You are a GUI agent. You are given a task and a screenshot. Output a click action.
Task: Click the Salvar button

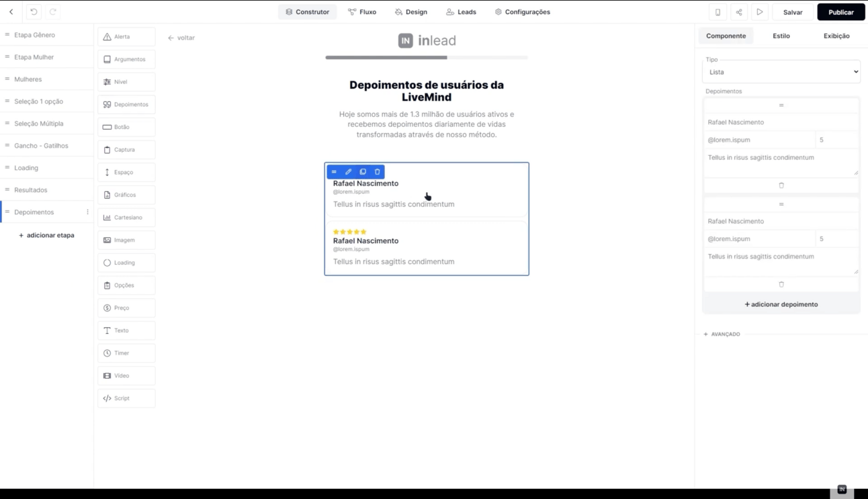pyautogui.click(x=793, y=12)
